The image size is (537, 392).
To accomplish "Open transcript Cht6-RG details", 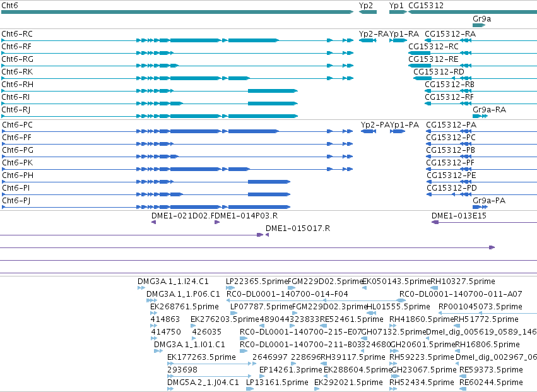I will pos(18,59).
